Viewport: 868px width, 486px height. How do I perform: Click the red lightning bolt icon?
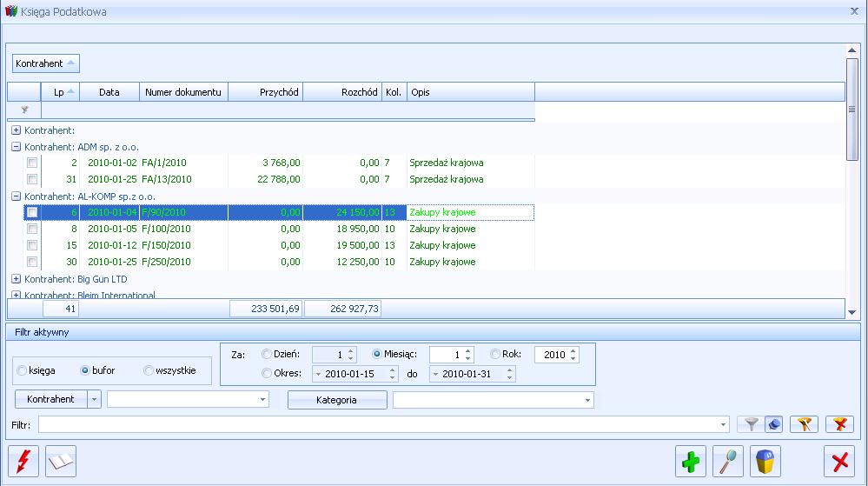pyautogui.click(x=23, y=461)
